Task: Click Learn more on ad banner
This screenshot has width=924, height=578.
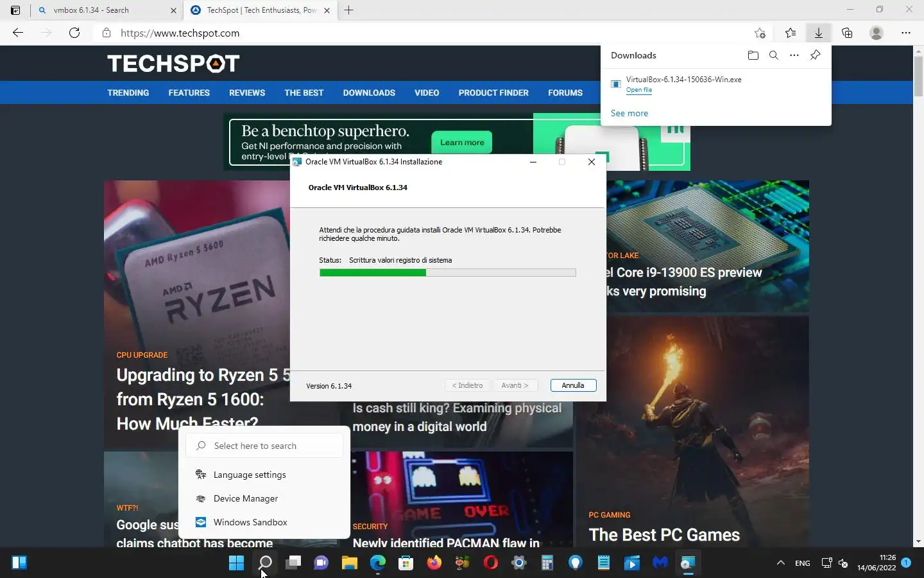Action: (462, 143)
